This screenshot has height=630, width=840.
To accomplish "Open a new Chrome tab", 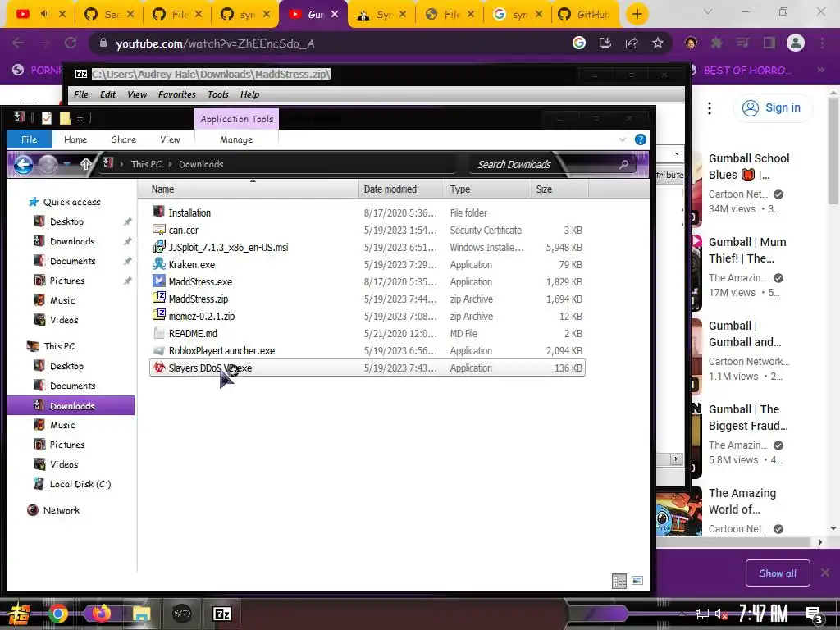I will 637,14.
